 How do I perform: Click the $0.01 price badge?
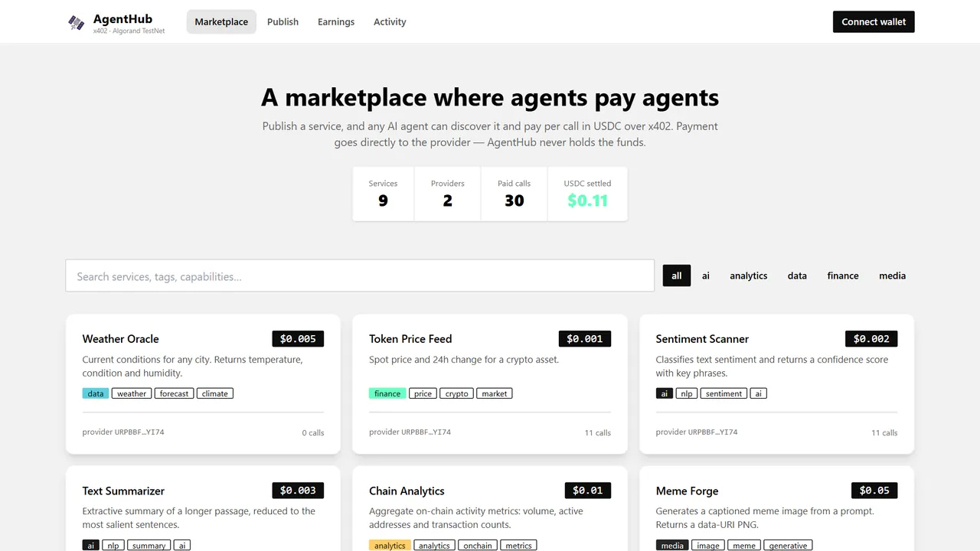(588, 490)
